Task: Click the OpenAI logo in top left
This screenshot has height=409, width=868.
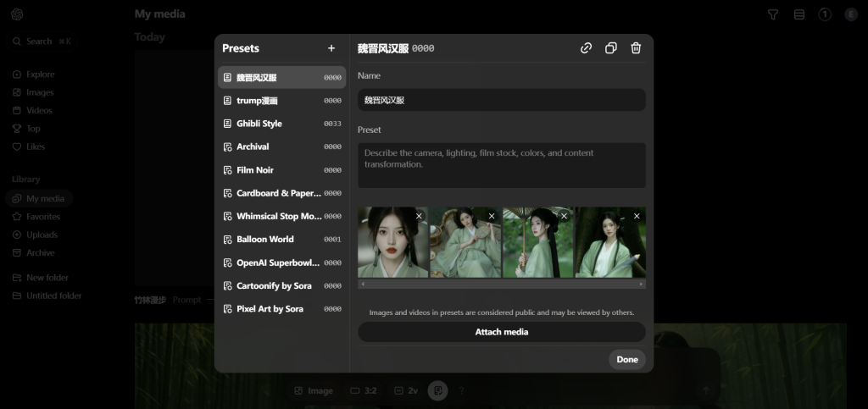Action: 17,14
